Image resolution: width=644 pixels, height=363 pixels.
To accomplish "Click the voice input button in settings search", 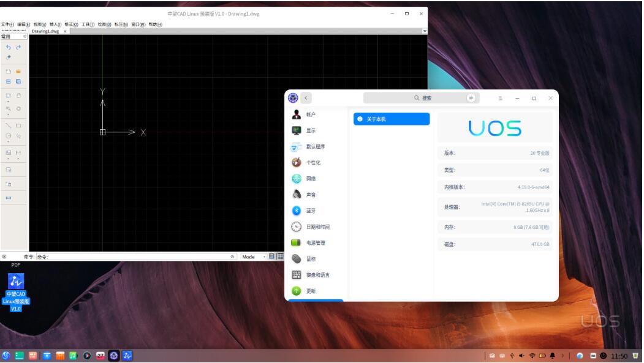I will coord(471,98).
